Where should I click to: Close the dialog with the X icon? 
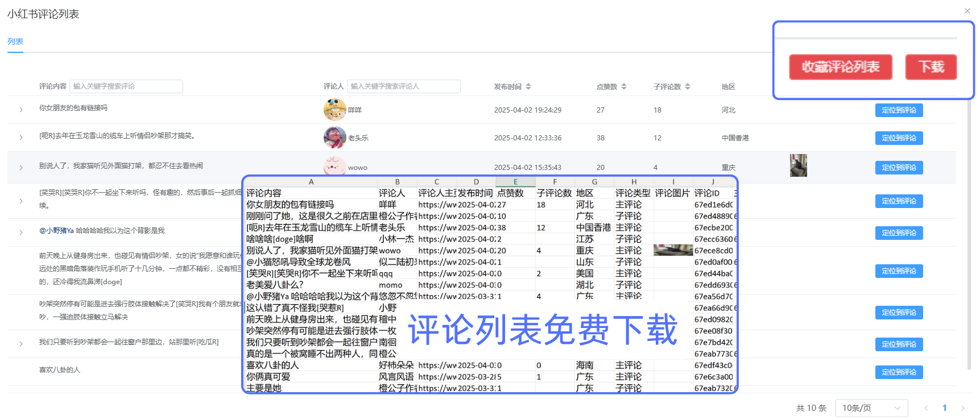[967, 11]
